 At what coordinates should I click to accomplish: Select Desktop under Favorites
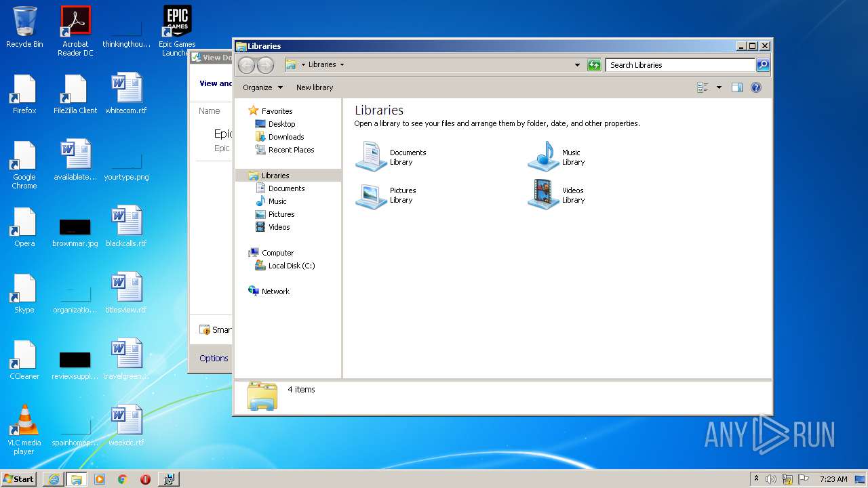click(x=281, y=124)
